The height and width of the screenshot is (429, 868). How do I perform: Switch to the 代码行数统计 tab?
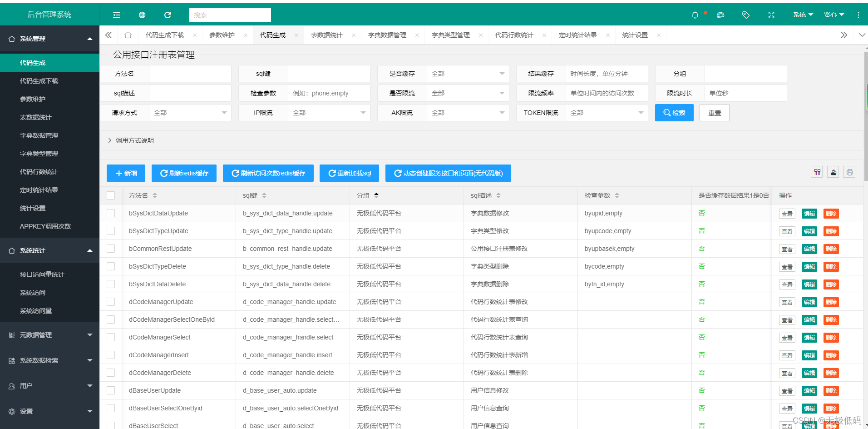(514, 35)
